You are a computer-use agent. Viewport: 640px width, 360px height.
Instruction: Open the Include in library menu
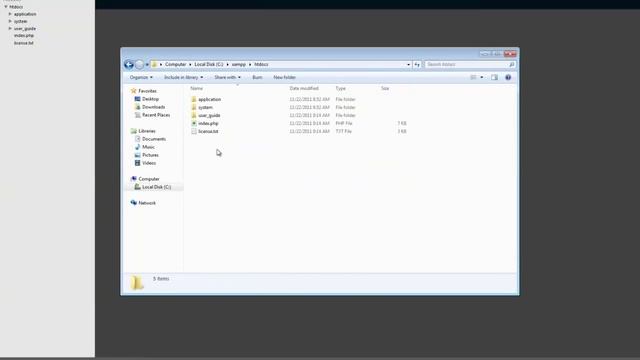[x=183, y=77]
